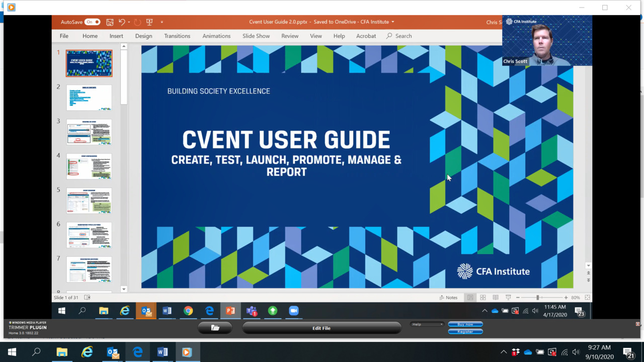The height and width of the screenshot is (362, 644).
Task: Undo the last action in PowerPoint
Action: pos(122,22)
